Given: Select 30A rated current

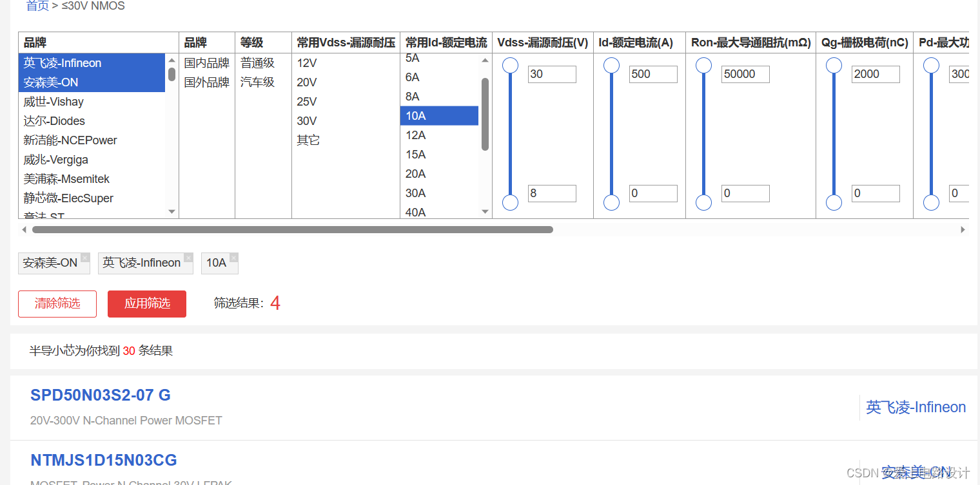Looking at the screenshot, I should coord(440,193).
